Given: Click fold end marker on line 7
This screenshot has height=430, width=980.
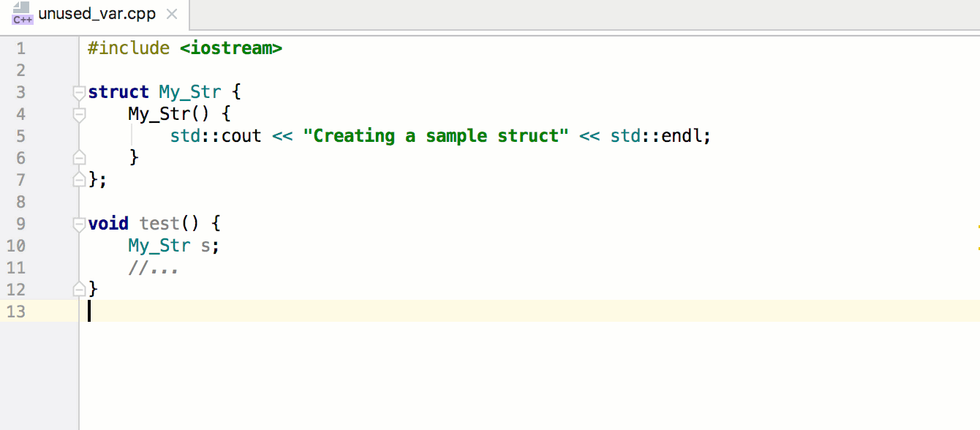Looking at the screenshot, I should [x=80, y=180].
